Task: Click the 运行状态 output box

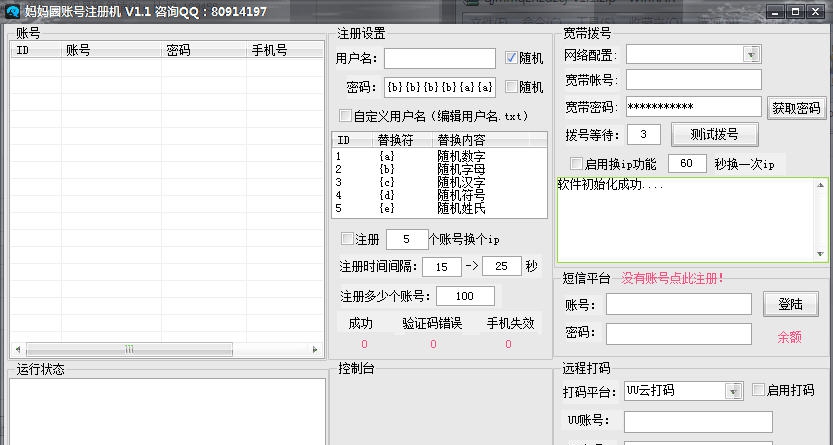Action: [168, 412]
